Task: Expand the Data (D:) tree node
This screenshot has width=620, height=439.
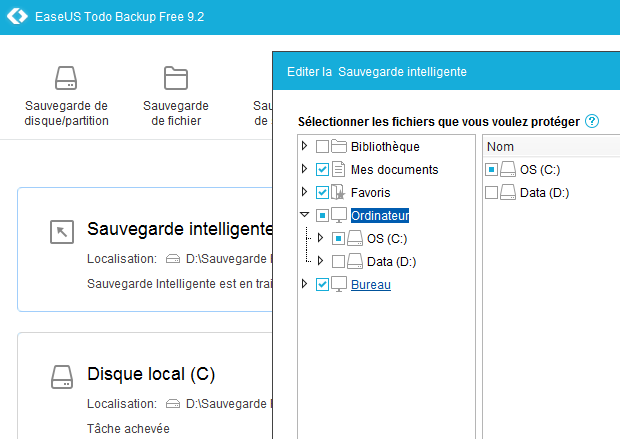Action: coord(320,260)
